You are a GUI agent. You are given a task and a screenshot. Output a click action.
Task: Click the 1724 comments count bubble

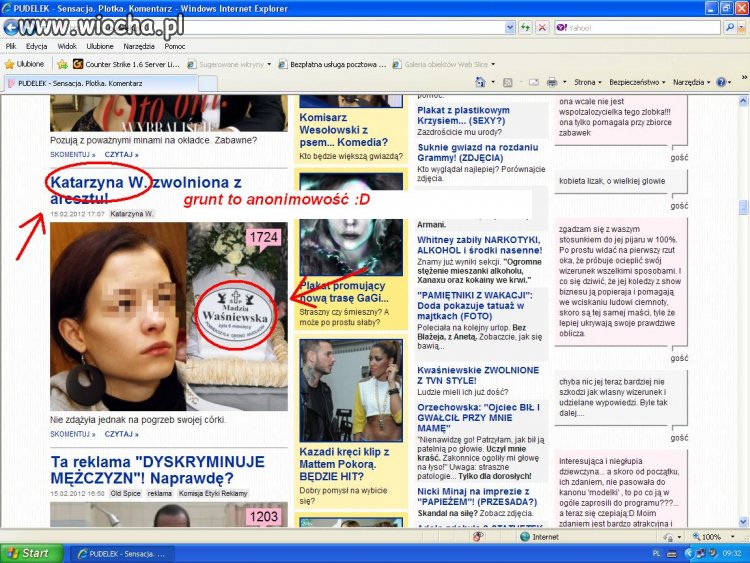point(264,238)
